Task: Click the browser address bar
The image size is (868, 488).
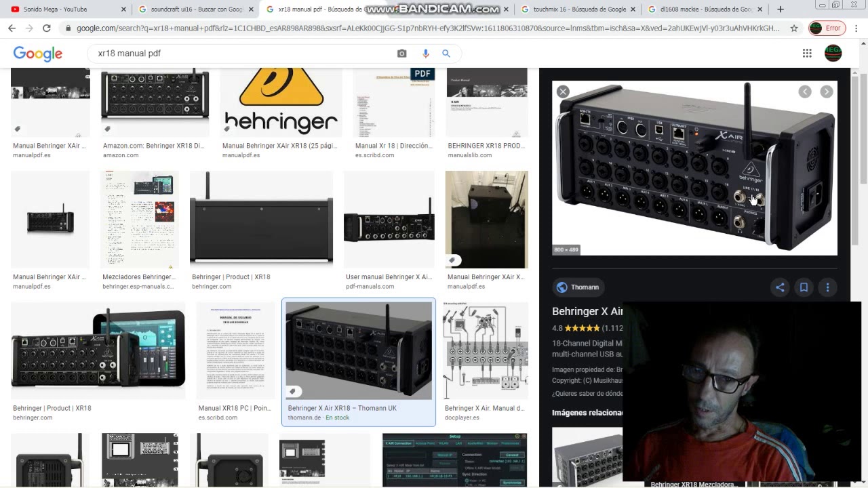Action: [x=427, y=28]
